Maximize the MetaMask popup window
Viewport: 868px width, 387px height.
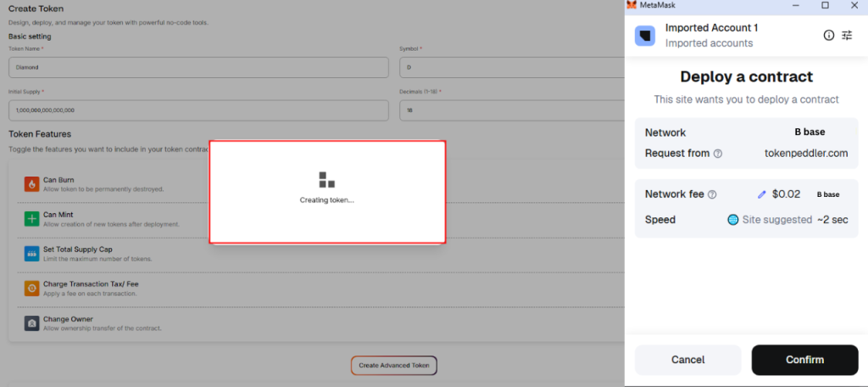(x=825, y=5)
